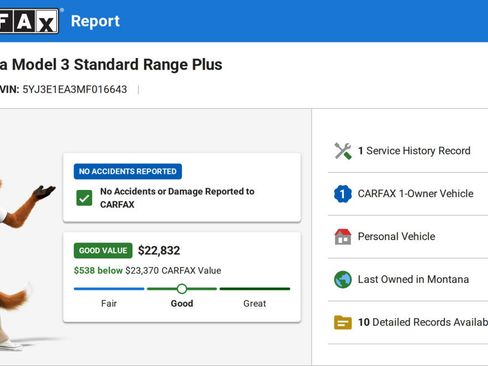488x366 pixels.
Task: Click the blue 1-Owner badge icon
Action: 343,194
